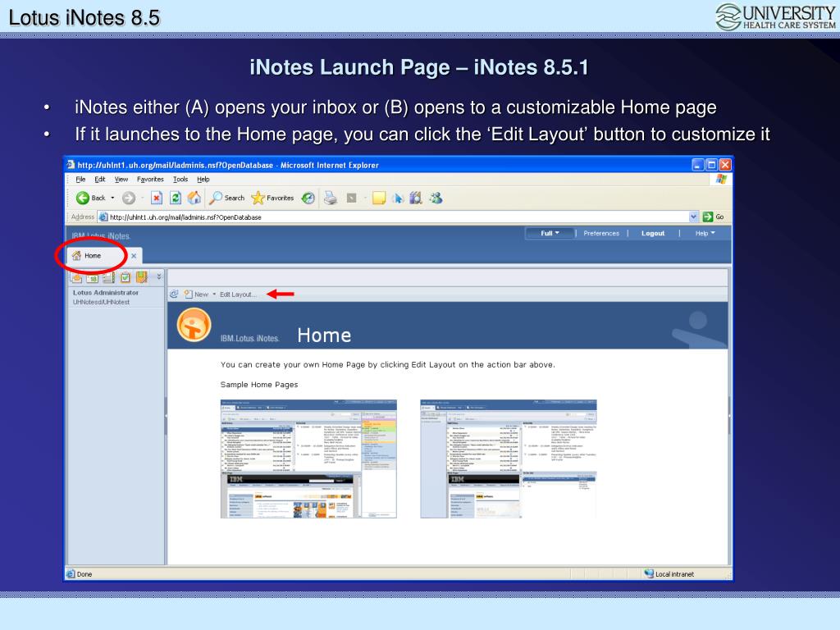Click the red X Stop page icon

(157, 199)
